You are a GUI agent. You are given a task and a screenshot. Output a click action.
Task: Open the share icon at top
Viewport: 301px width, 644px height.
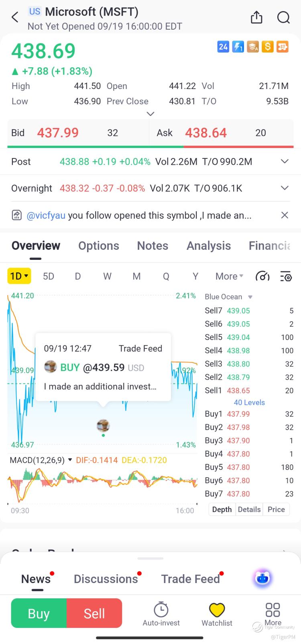(x=256, y=17)
